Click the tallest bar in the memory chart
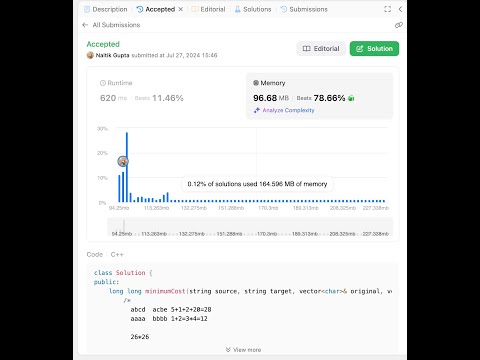The width and height of the screenshot is (480, 360). click(127, 167)
